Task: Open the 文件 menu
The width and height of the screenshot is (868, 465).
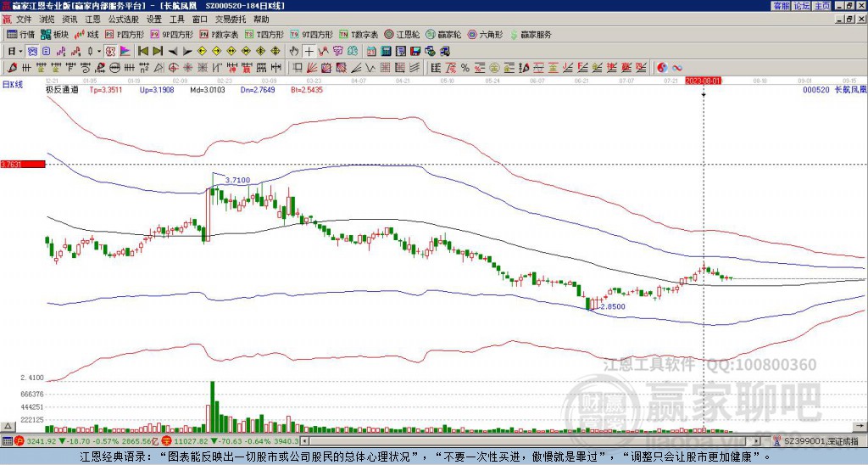Action: 24,20
